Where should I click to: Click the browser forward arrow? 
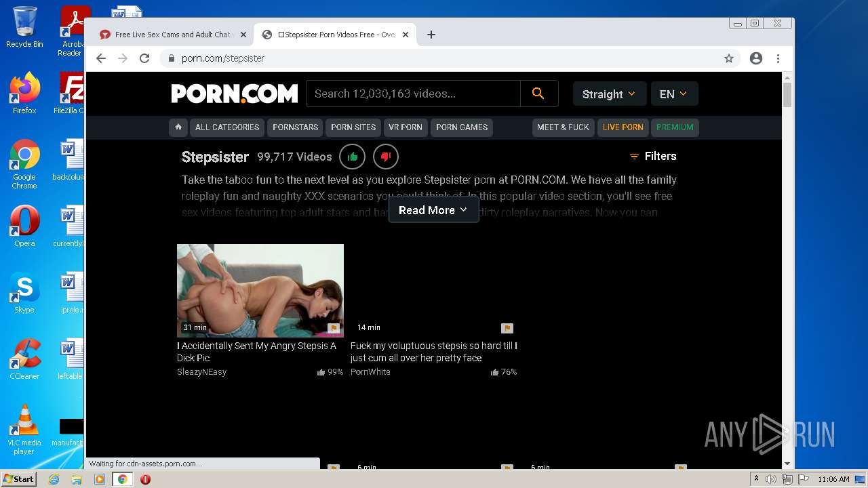coord(123,58)
